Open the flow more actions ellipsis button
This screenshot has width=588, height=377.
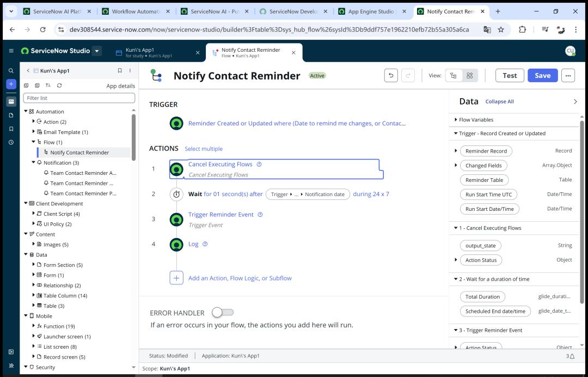568,75
